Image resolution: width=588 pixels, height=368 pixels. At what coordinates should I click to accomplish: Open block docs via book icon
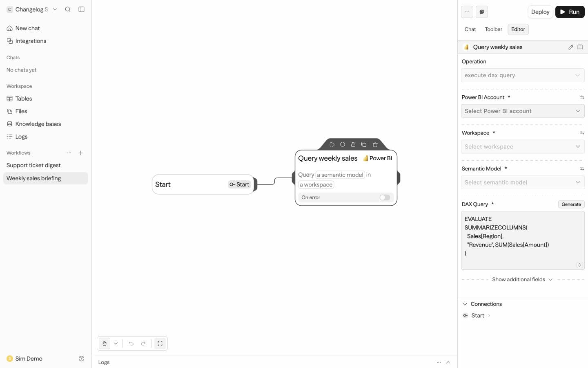pos(580,47)
